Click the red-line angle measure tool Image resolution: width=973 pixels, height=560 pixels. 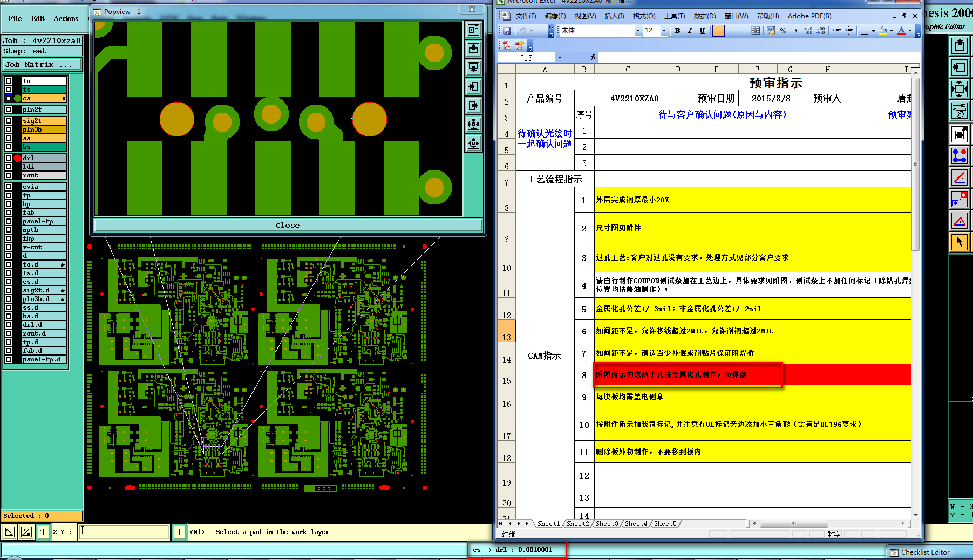960,177
